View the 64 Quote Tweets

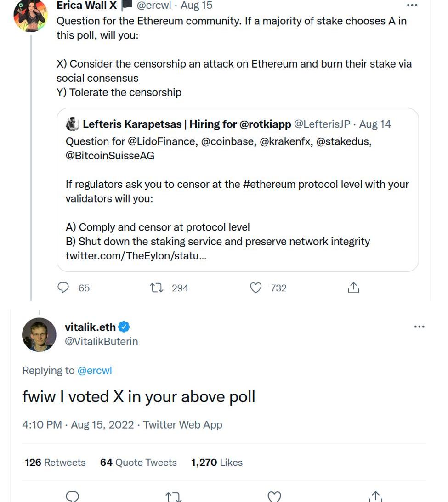tap(138, 463)
